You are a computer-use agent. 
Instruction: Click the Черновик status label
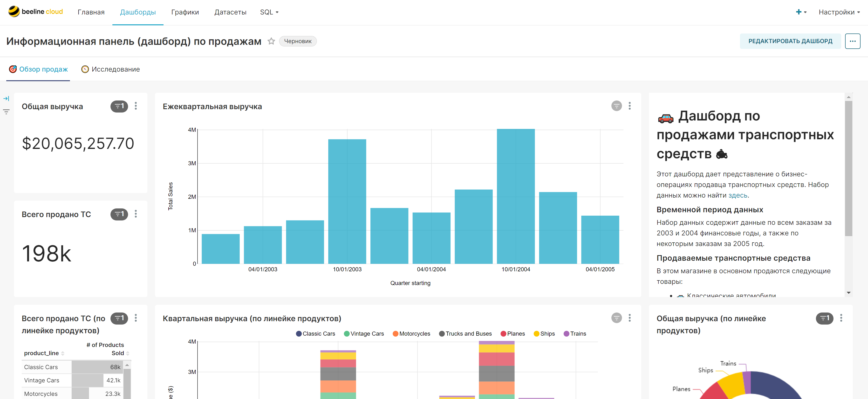(298, 41)
